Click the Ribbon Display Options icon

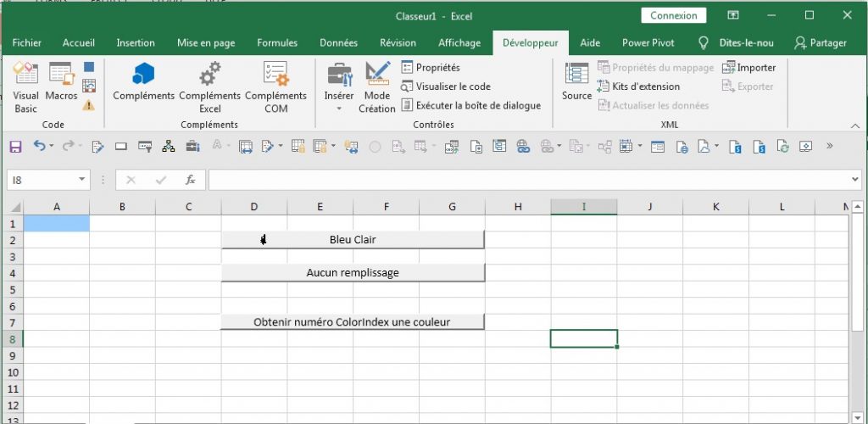tap(733, 15)
